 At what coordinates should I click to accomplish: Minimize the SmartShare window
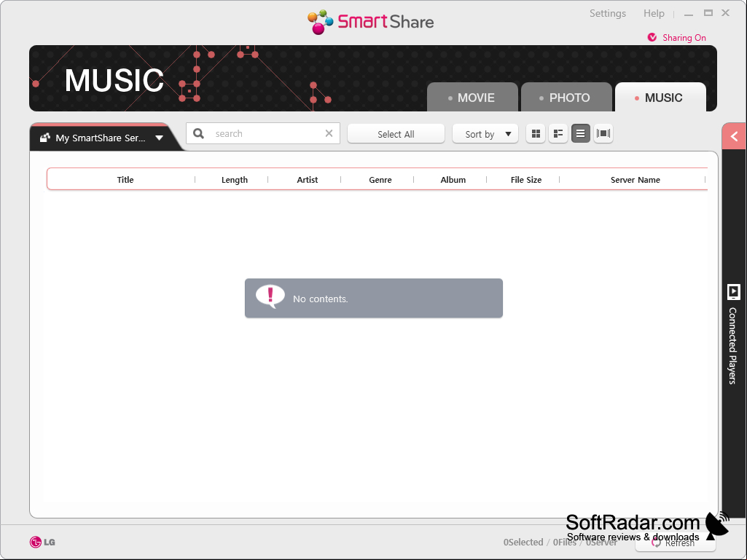689,14
